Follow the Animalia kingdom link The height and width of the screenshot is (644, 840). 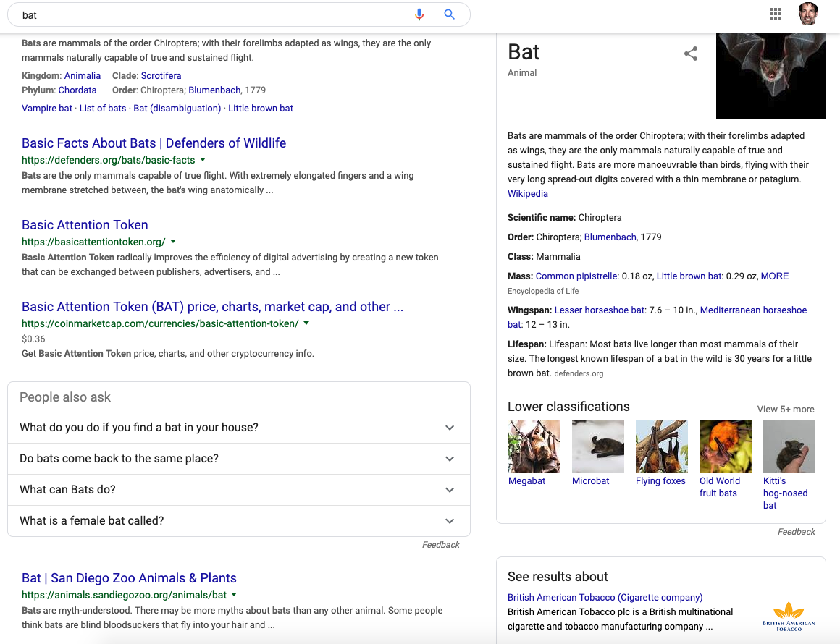(83, 75)
